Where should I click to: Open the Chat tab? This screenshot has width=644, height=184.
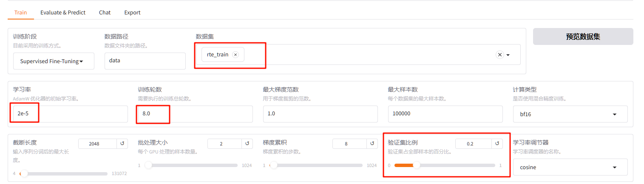point(105,12)
